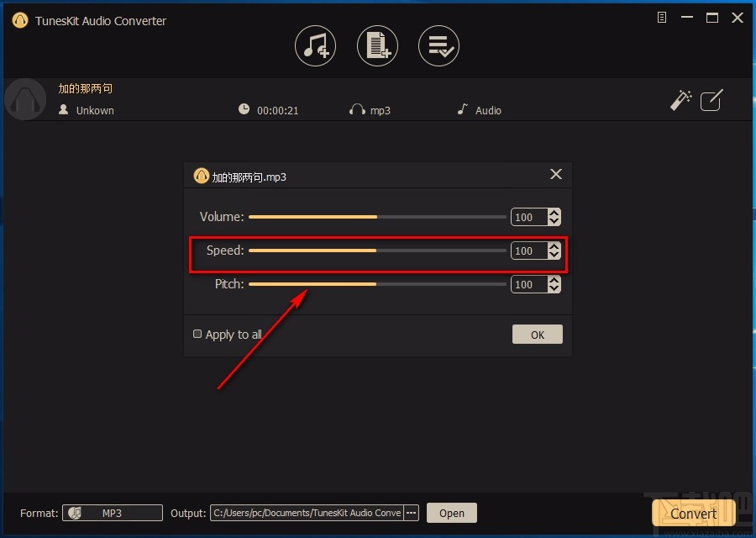This screenshot has width=756, height=538.
Task: Increase Volume with the up arrow
Action: point(554,213)
